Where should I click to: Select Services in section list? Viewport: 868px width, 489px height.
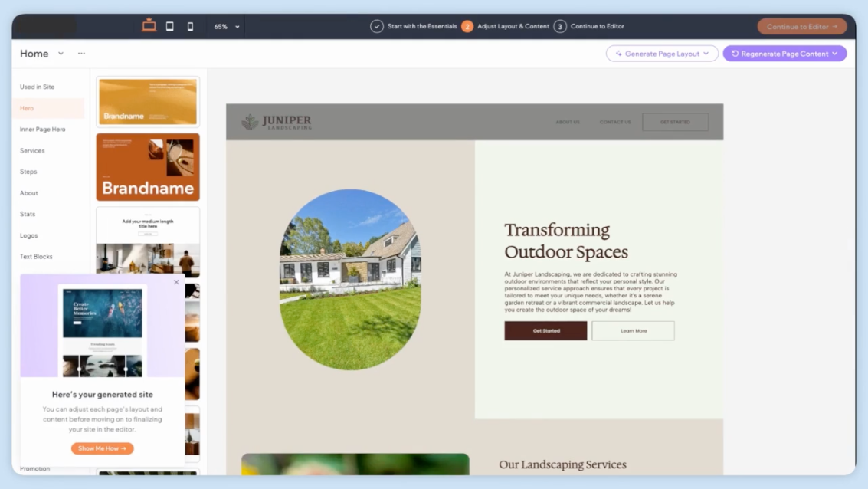32,151
